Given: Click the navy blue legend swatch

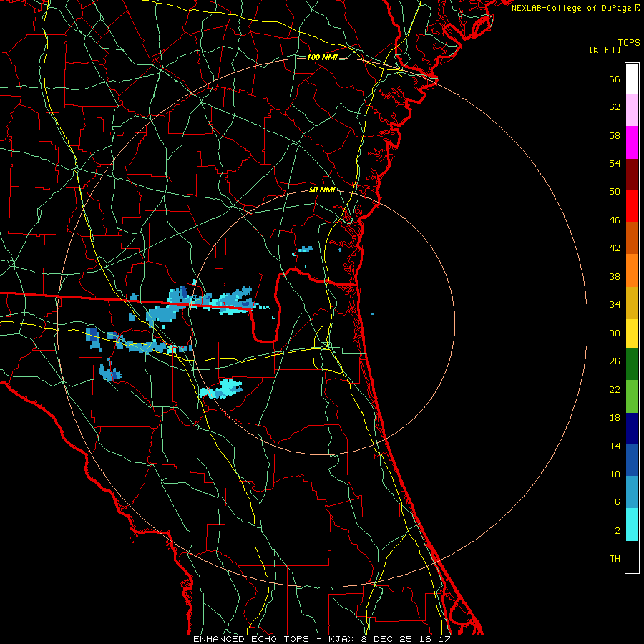Looking at the screenshot, I should [x=632, y=429].
